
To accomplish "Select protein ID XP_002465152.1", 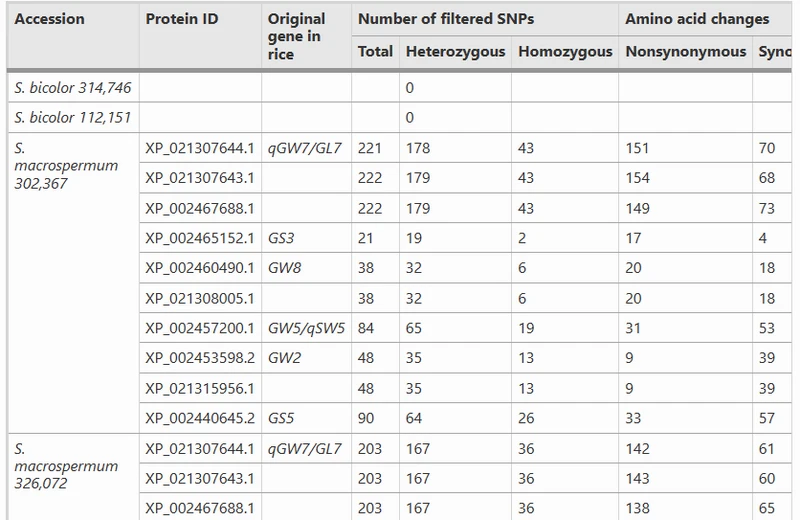I will click(199, 238).
